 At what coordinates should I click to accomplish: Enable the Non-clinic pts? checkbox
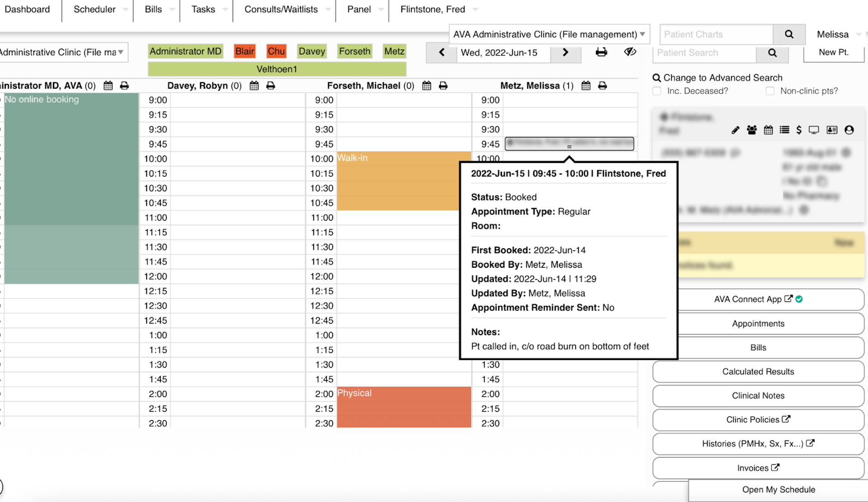point(770,91)
